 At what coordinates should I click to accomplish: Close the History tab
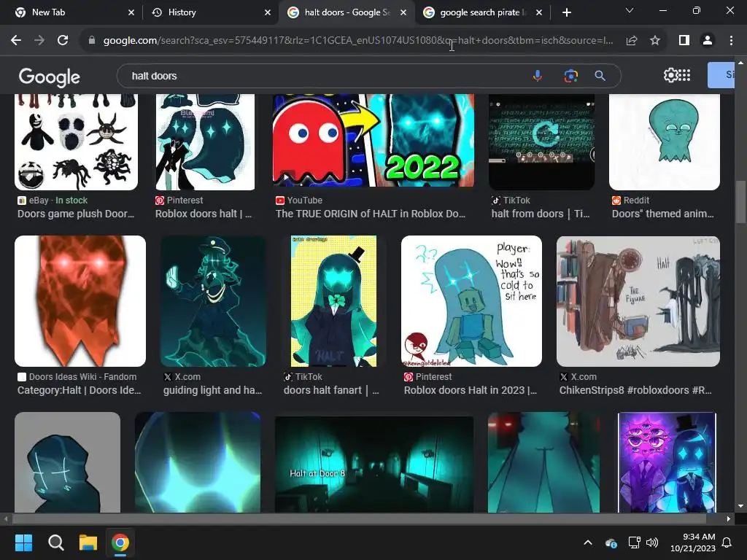(x=267, y=12)
